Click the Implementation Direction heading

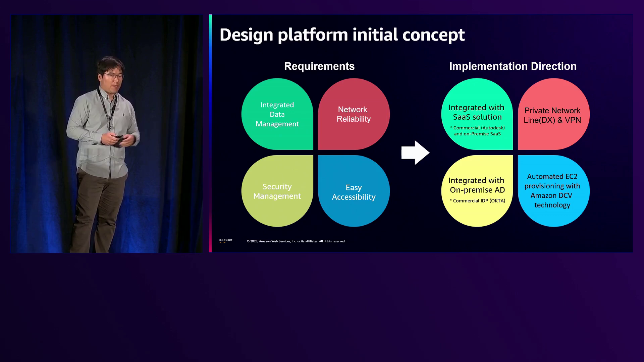pyautogui.click(x=513, y=66)
